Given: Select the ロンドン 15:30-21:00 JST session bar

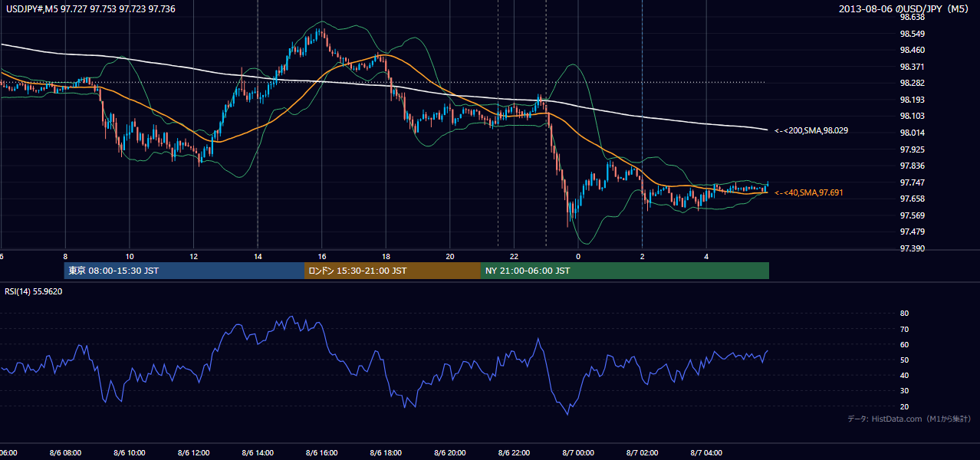Looking at the screenshot, I should click(x=393, y=271).
